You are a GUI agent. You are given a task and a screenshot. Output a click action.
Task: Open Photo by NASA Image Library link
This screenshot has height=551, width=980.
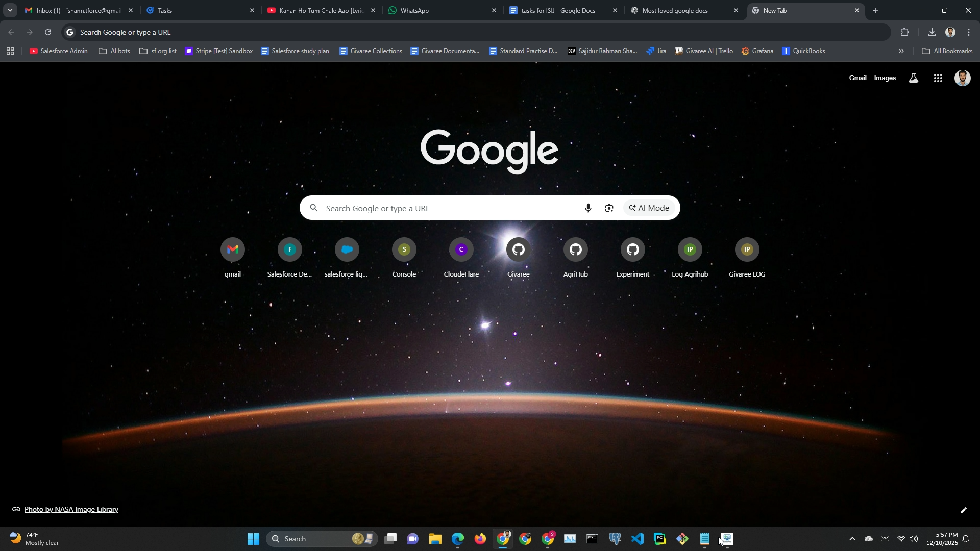71,510
